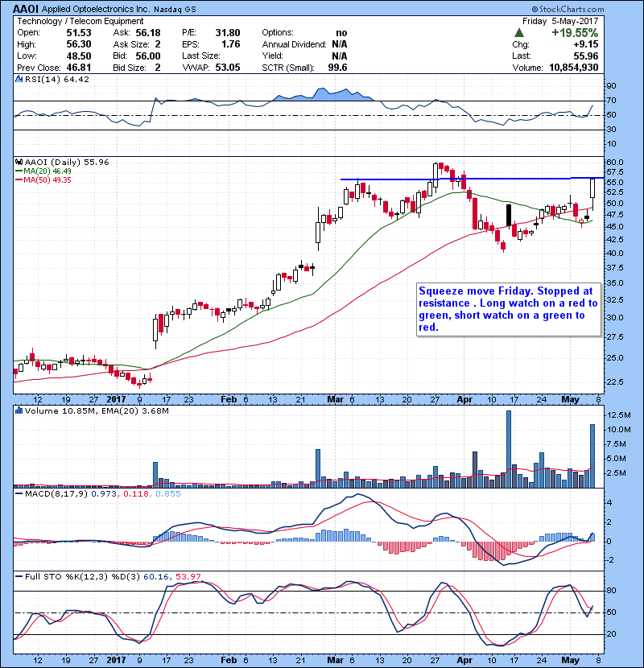Click the Options value no
644x668 pixels.
click(x=341, y=33)
